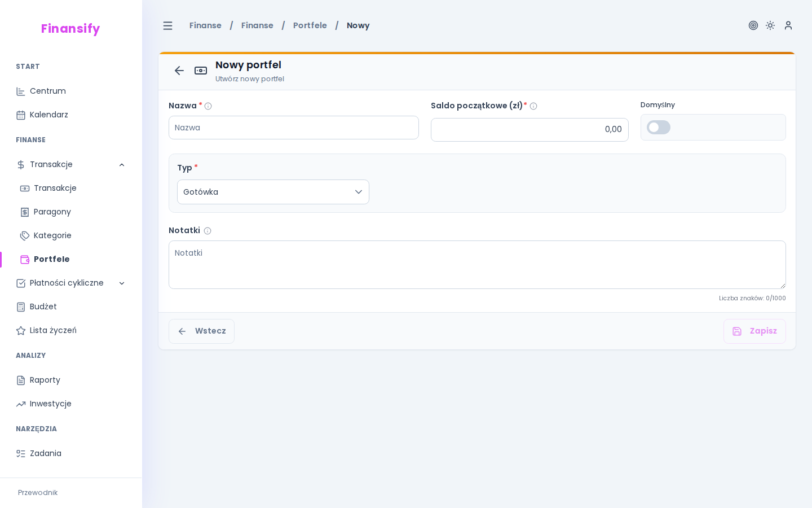This screenshot has width=812, height=508.
Task: Expand the Płatności cykliczne section
Action: tap(122, 283)
